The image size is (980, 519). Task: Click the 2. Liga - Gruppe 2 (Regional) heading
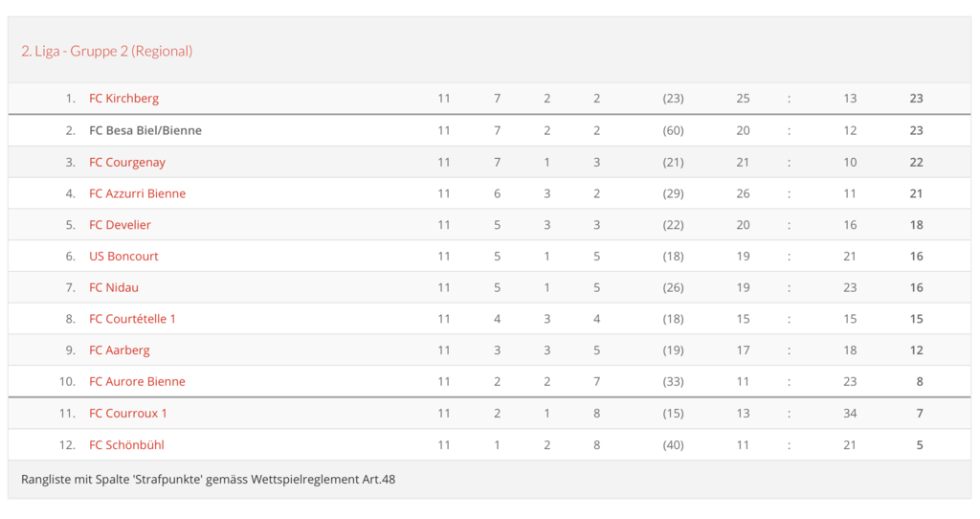pyautogui.click(x=106, y=51)
